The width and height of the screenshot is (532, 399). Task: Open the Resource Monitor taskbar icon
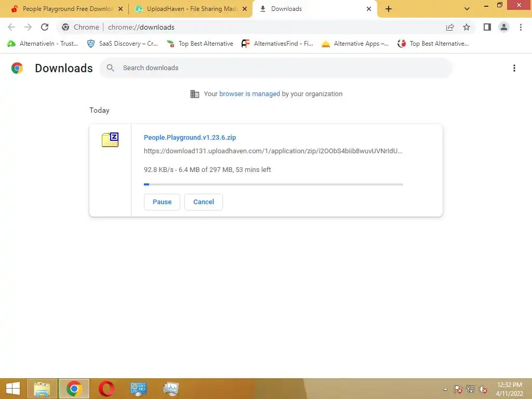[x=170, y=389]
